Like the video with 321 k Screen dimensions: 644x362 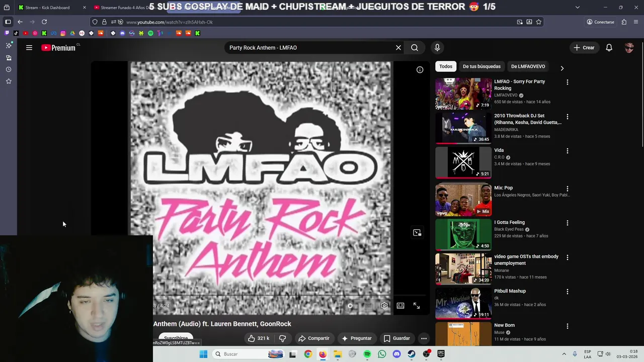pyautogui.click(x=259, y=338)
